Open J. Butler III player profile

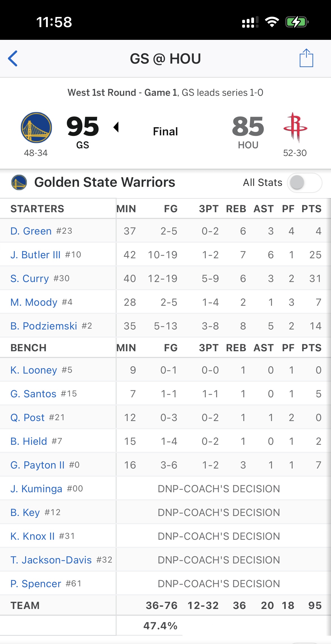point(36,255)
